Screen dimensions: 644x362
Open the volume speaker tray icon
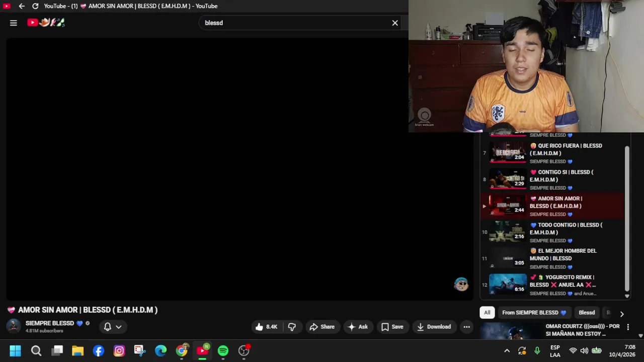coord(584,351)
